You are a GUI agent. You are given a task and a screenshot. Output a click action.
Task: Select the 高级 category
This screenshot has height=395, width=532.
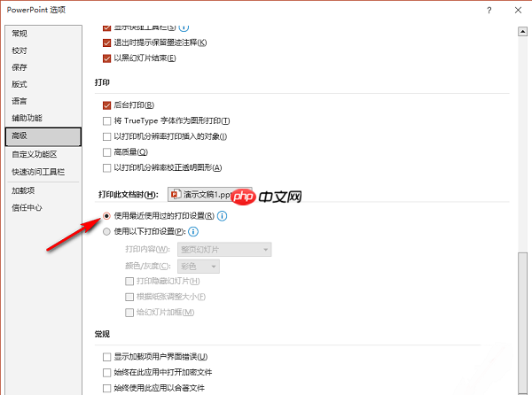pyautogui.click(x=43, y=136)
